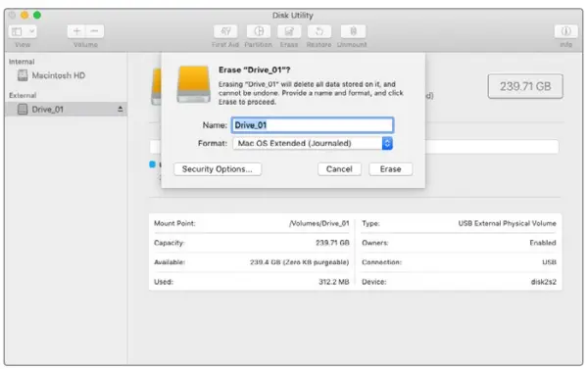Click the Name field containing Drive_01

coord(313,125)
